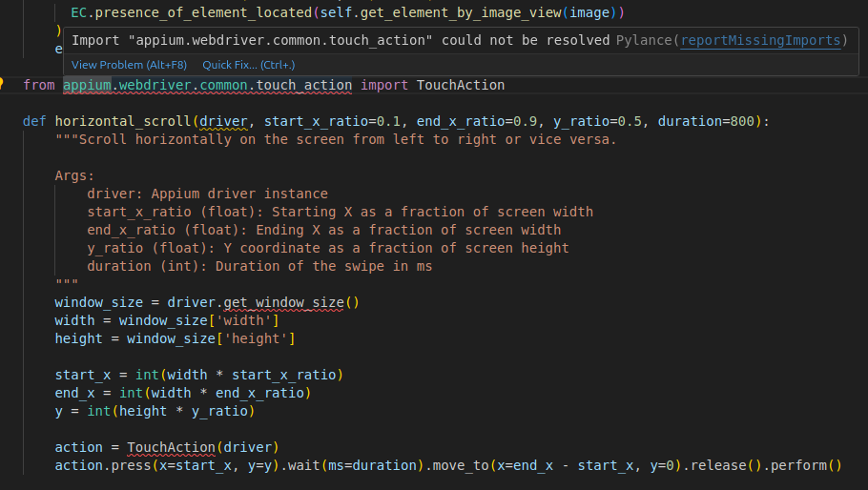Click the Args: heading in docstring
Screen dimensions: 868x490
pos(74,175)
